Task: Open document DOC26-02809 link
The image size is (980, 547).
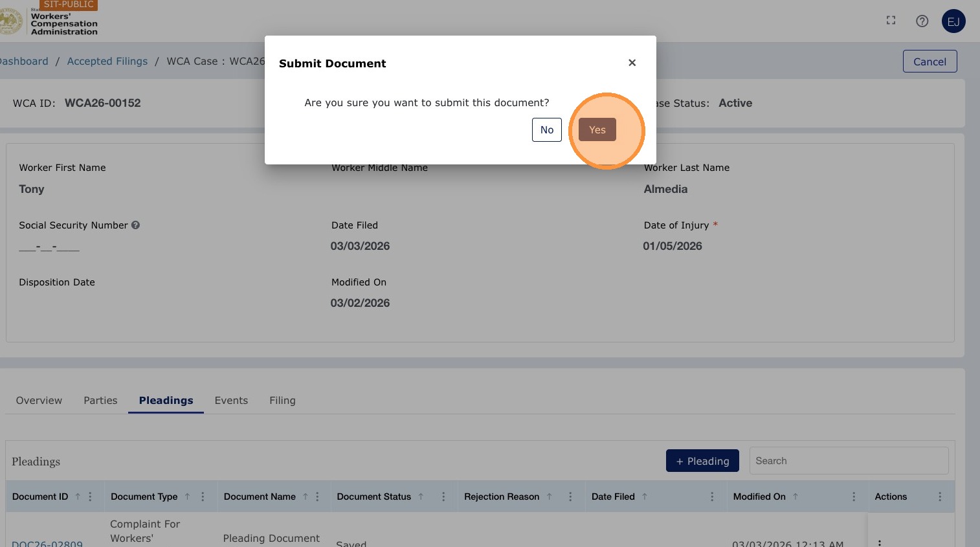Action: (47, 544)
